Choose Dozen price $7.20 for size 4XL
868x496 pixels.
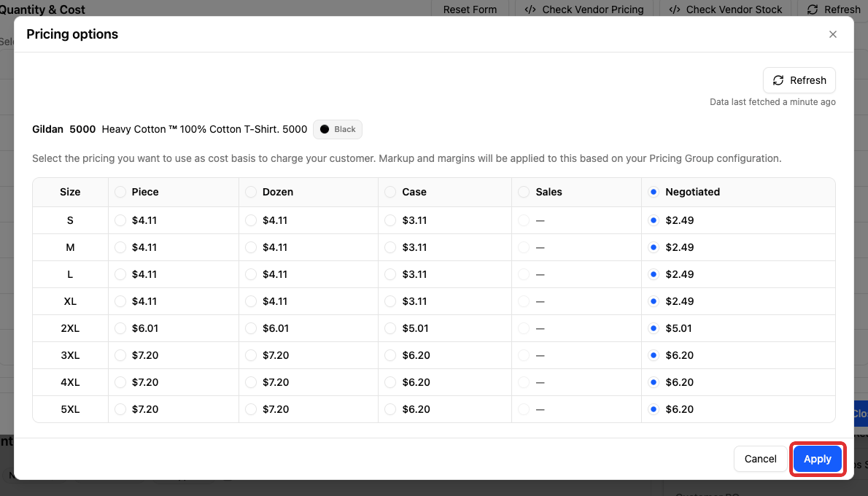pyautogui.click(x=251, y=382)
